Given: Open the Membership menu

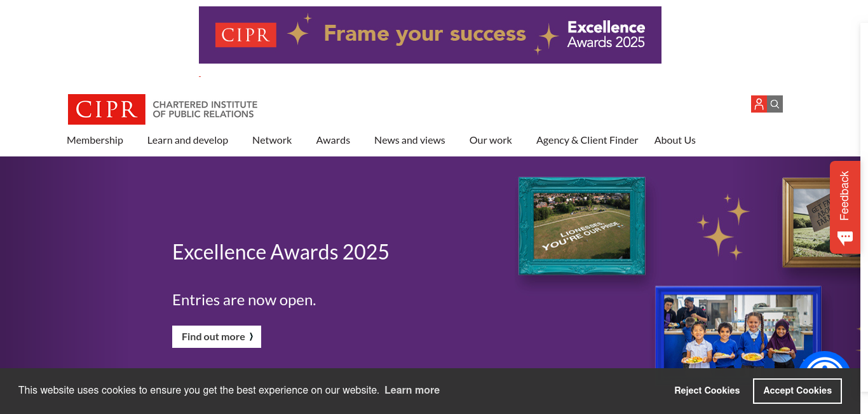Looking at the screenshot, I should [x=95, y=141].
